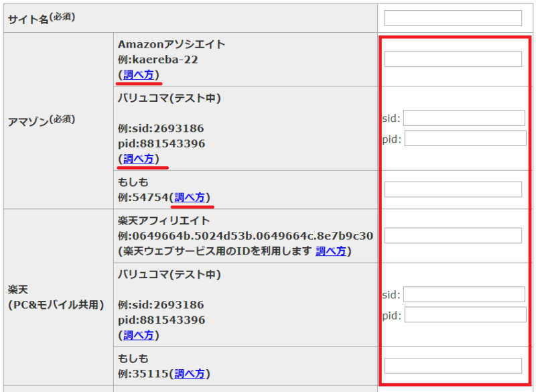Click the アマゾン(必須) row header
The height and width of the screenshot is (392, 536).
tap(42, 120)
